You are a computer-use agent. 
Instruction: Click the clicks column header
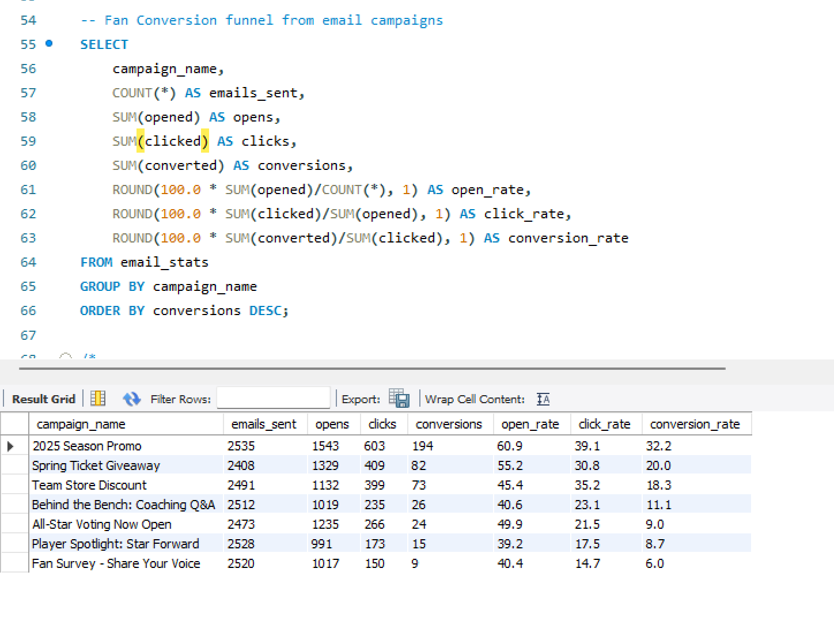[382, 425]
